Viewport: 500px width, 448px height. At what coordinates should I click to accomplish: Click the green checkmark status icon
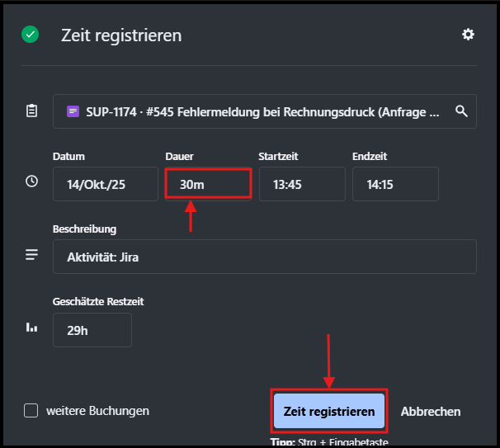point(31,35)
